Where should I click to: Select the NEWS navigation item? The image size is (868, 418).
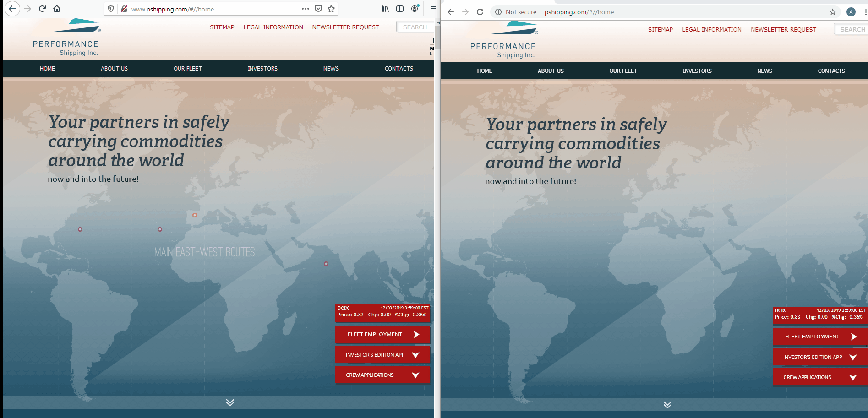point(331,68)
